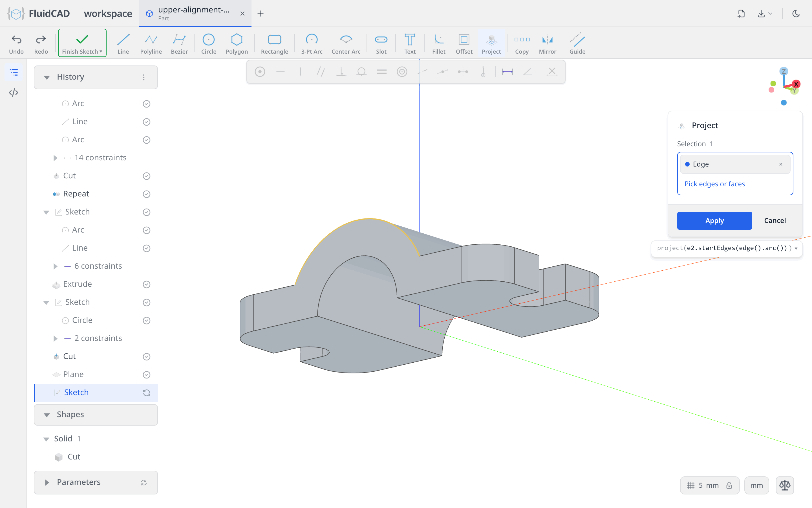Open a new tab with plus
Screen dimensions: 812x508
click(x=261, y=14)
